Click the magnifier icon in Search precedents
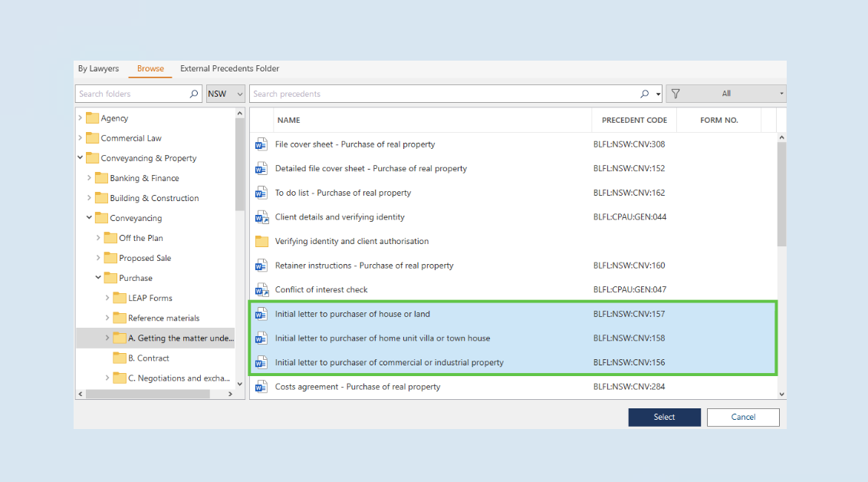This screenshot has height=482, width=868. click(645, 94)
